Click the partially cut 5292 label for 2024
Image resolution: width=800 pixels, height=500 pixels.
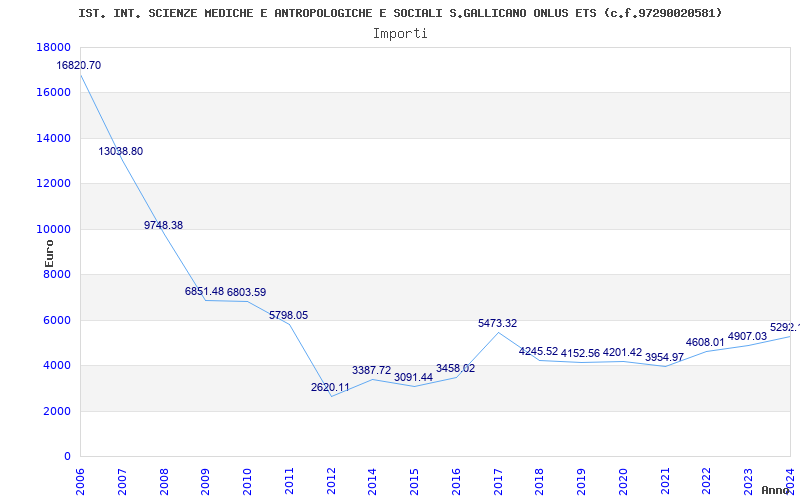click(x=785, y=327)
